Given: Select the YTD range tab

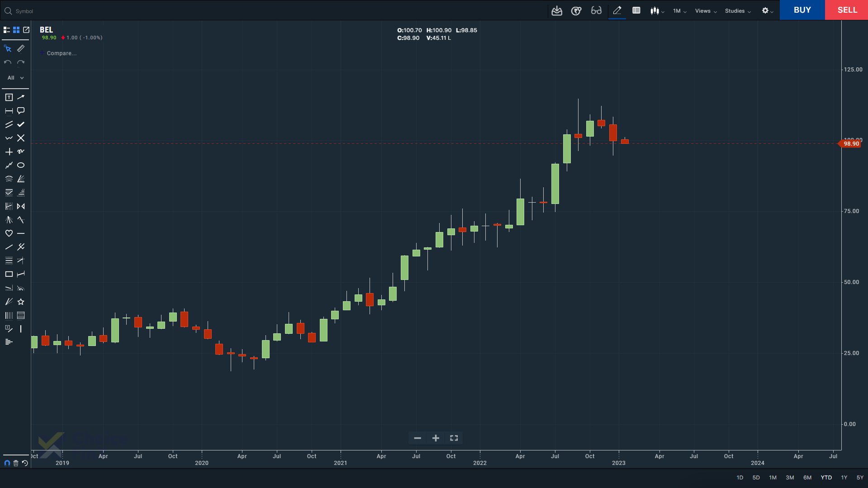Looking at the screenshot, I should (826, 478).
